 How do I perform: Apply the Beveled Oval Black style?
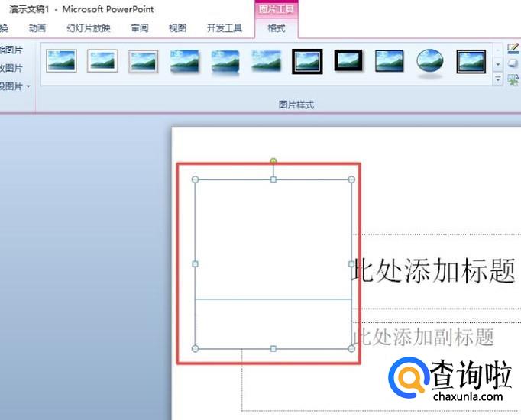pyautogui.click(x=430, y=63)
